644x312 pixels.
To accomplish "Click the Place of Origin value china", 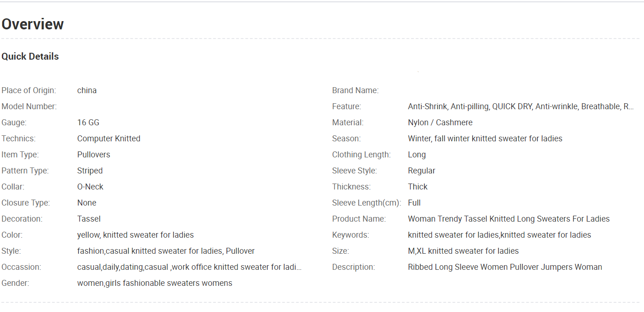I will (x=87, y=90).
